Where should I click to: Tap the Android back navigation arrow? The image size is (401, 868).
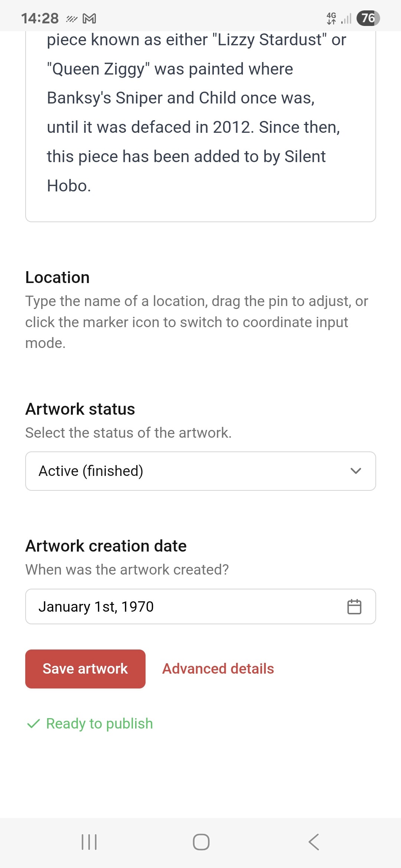314,842
